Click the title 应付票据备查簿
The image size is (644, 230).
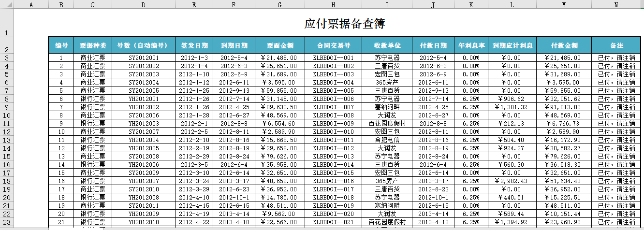(344, 24)
